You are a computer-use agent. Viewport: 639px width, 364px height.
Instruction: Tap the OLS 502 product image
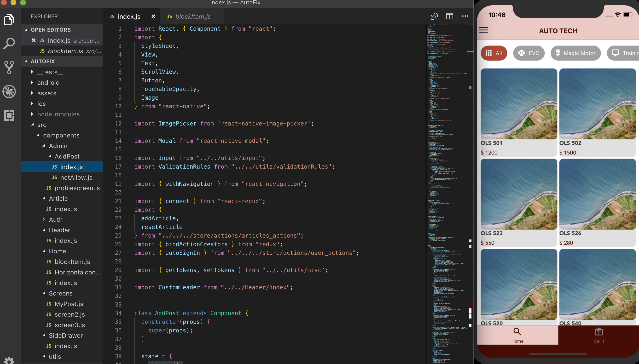[x=597, y=104]
